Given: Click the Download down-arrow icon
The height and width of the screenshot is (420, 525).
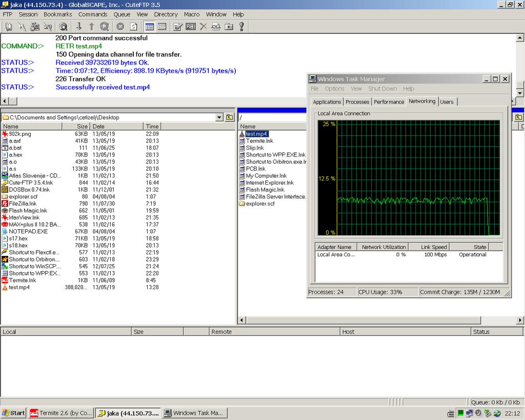Looking at the screenshot, I should (x=79, y=27).
